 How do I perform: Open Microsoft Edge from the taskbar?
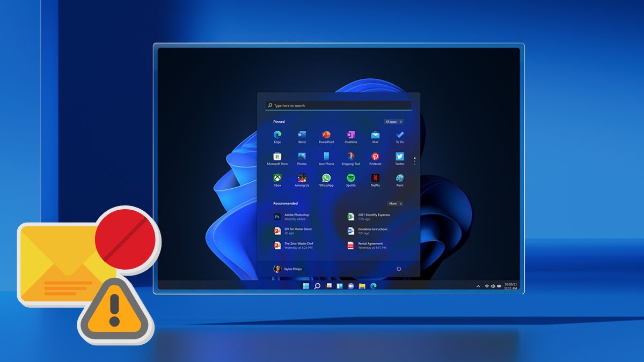[x=374, y=286]
